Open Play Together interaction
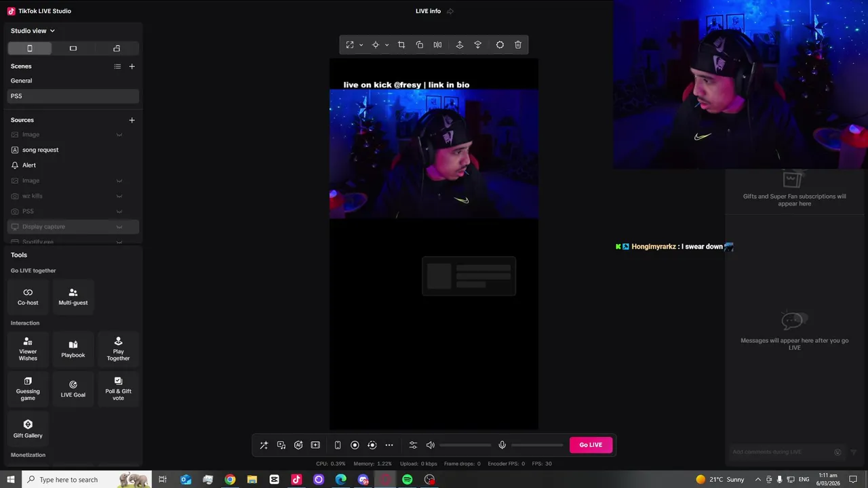 (118, 349)
